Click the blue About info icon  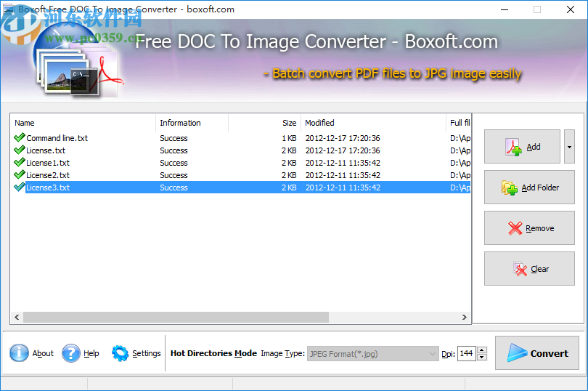19,353
